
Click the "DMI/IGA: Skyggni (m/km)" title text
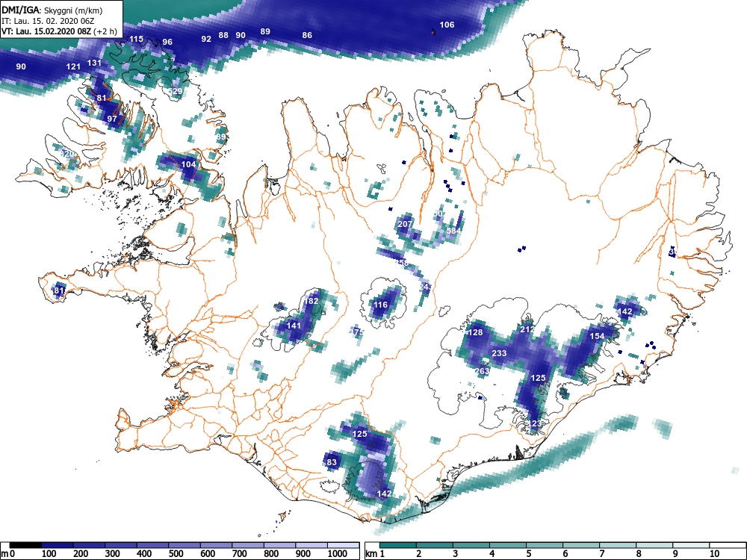[52, 10]
